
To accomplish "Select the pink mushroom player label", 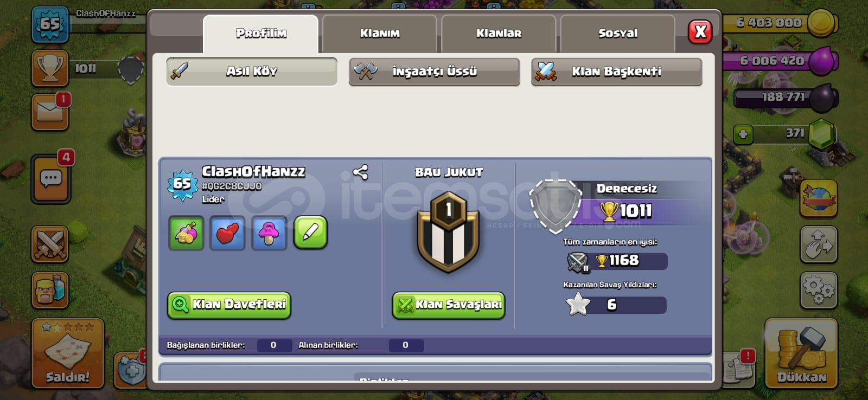I will coord(269,233).
